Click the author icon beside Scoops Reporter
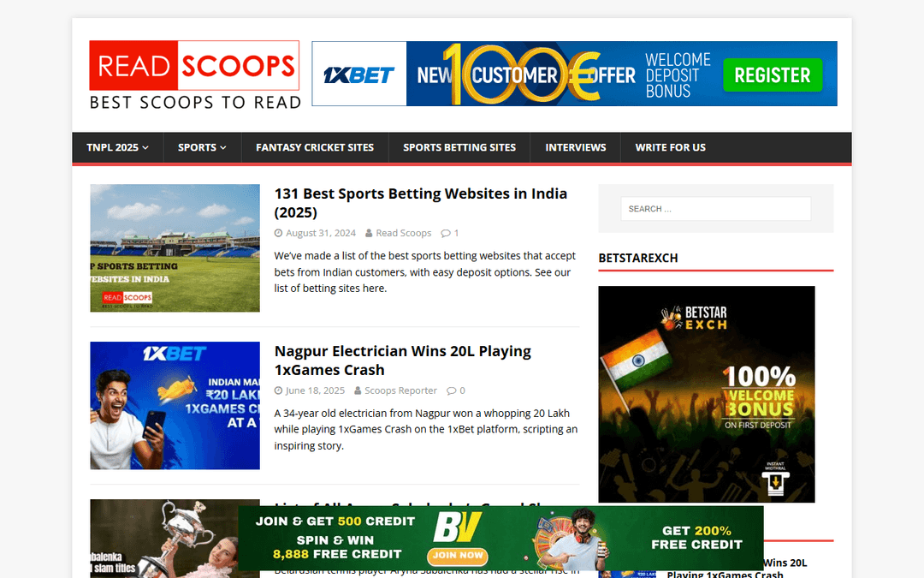 (358, 390)
